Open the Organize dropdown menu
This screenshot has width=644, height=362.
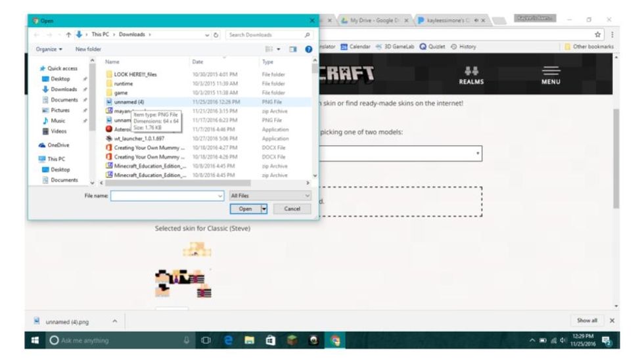click(x=49, y=49)
